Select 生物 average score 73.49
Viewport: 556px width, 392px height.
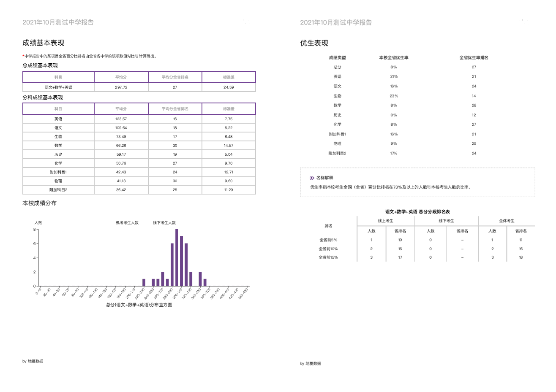click(121, 137)
